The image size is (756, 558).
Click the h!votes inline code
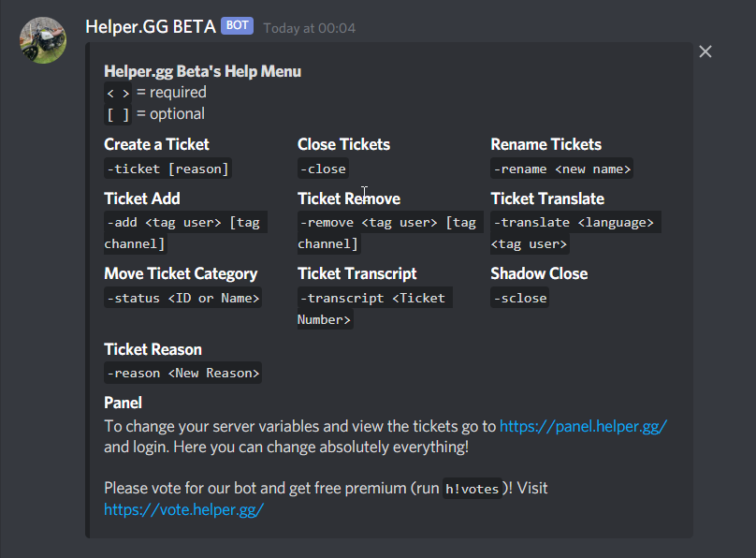click(472, 489)
